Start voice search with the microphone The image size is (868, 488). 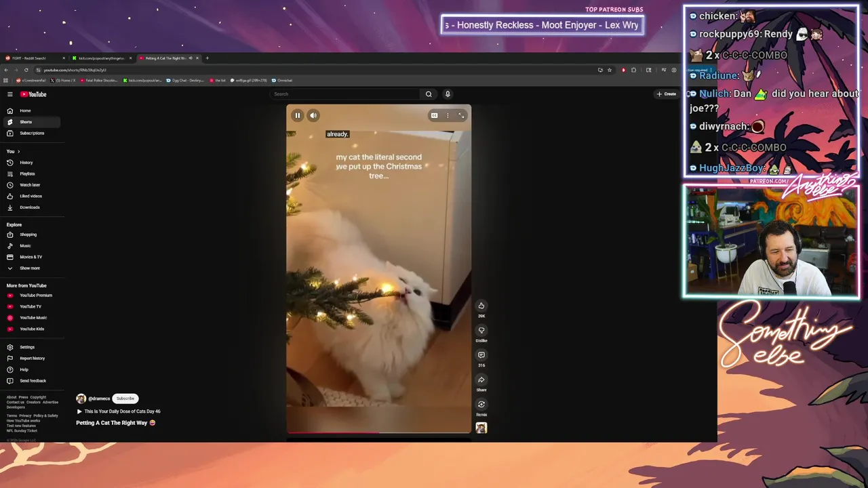[x=448, y=94]
